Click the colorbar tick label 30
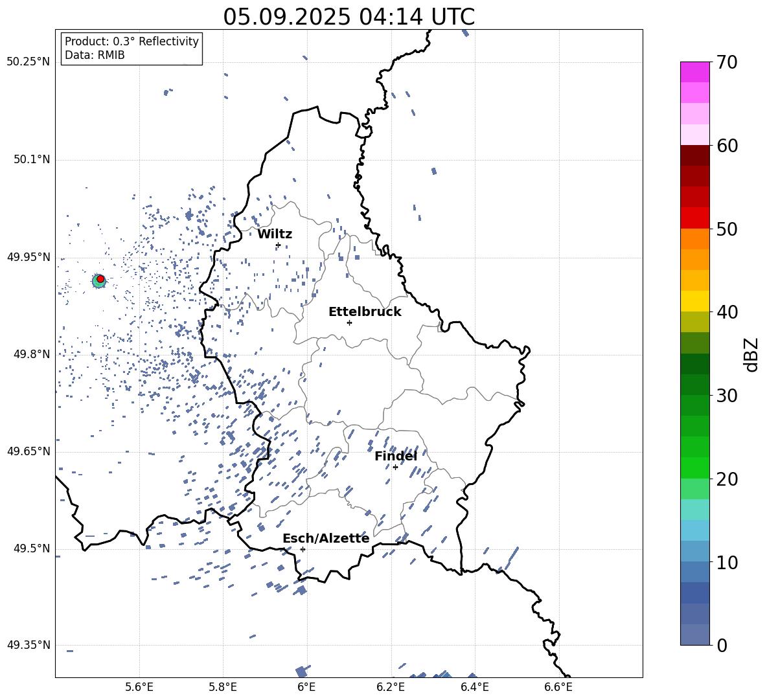The image size is (767, 700). pyautogui.click(x=727, y=396)
